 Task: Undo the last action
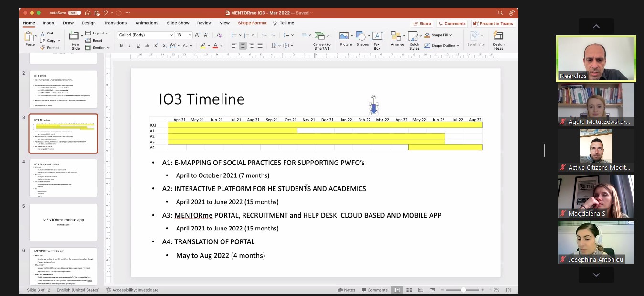pos(106,13)
